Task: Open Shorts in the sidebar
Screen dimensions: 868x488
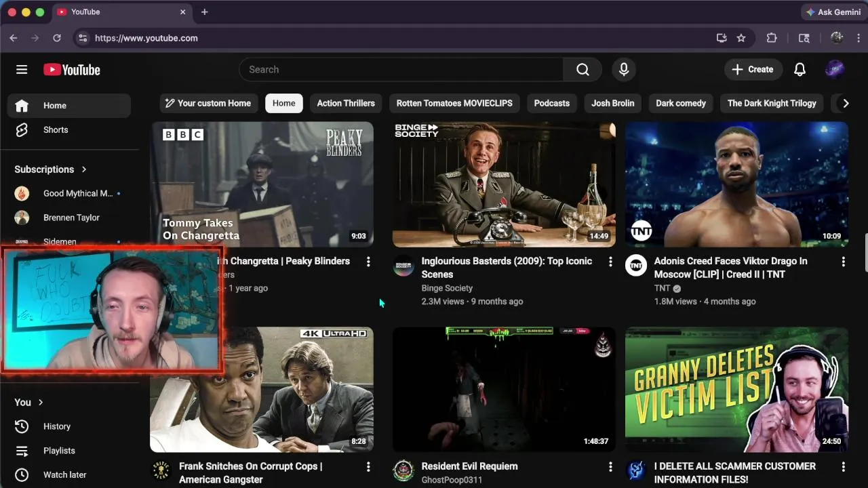Action: [69, 130]
